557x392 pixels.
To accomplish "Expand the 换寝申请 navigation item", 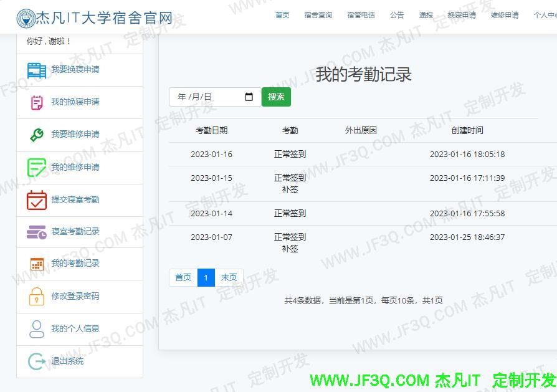I will point(462,15).
